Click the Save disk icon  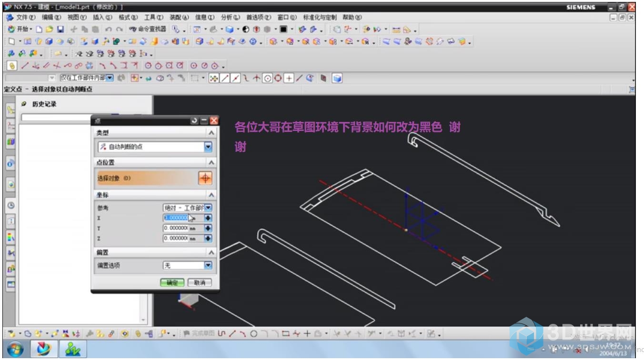[60, 30]
